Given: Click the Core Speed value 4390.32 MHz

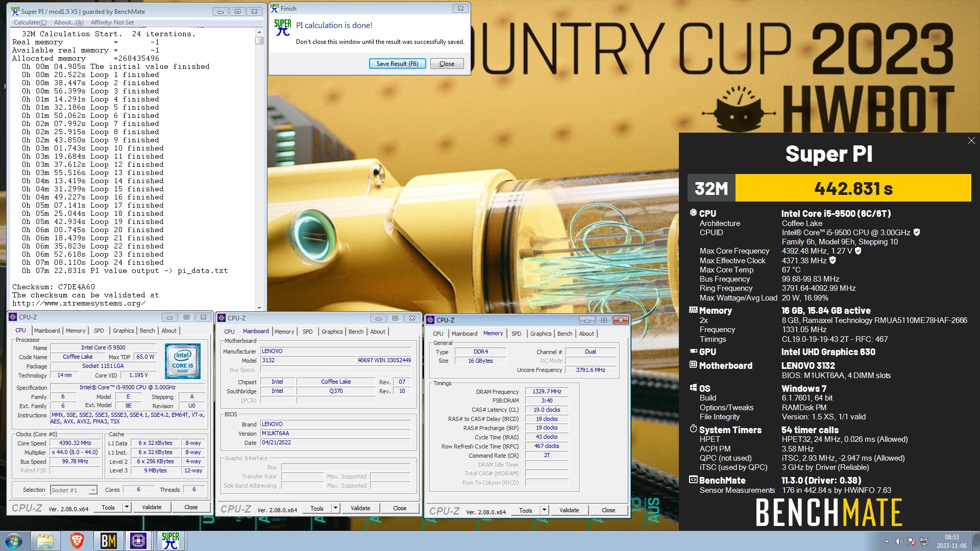Looking at the screenshot, I should [x=75, y=443].
